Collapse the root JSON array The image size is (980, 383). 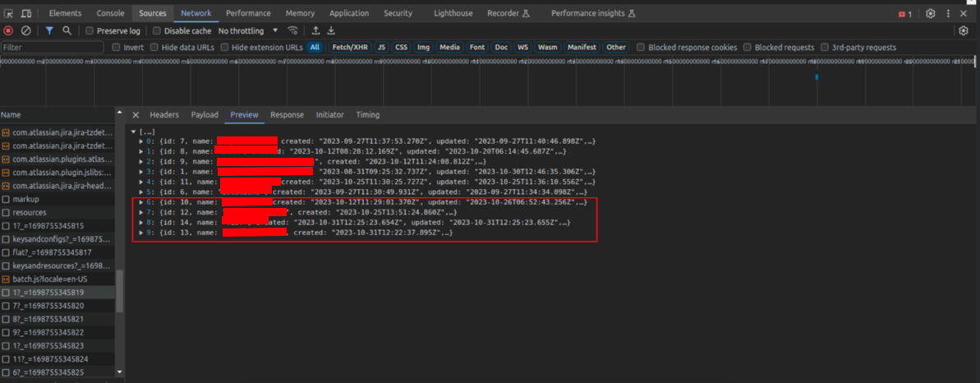[133, 132]
